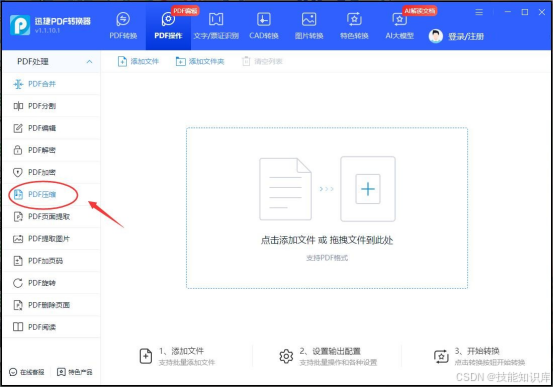
Task: Select PDF分割 in the sidebar
Action: coord(51,106)
